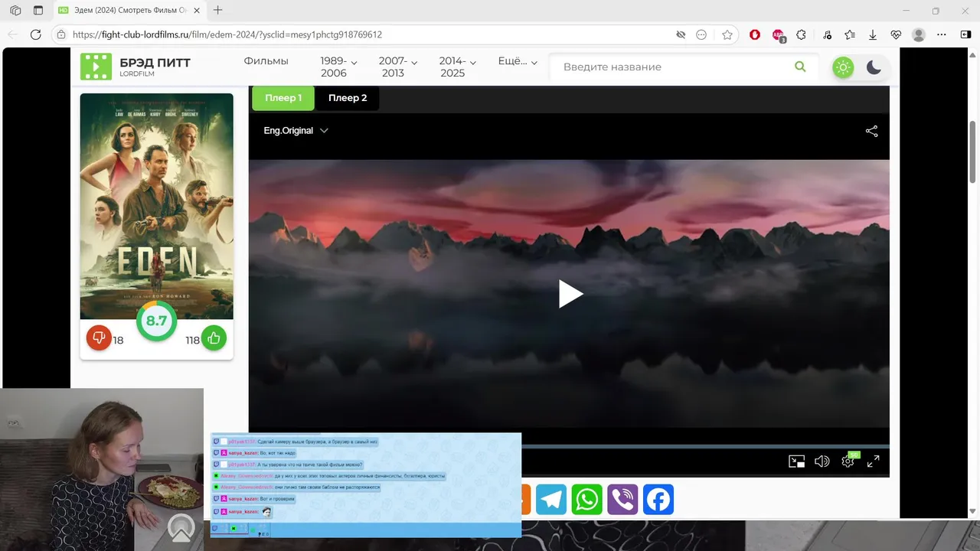
Task: Enter fullscreen mode in the video player
Action: pyautogui.click(x=873, y=461)
